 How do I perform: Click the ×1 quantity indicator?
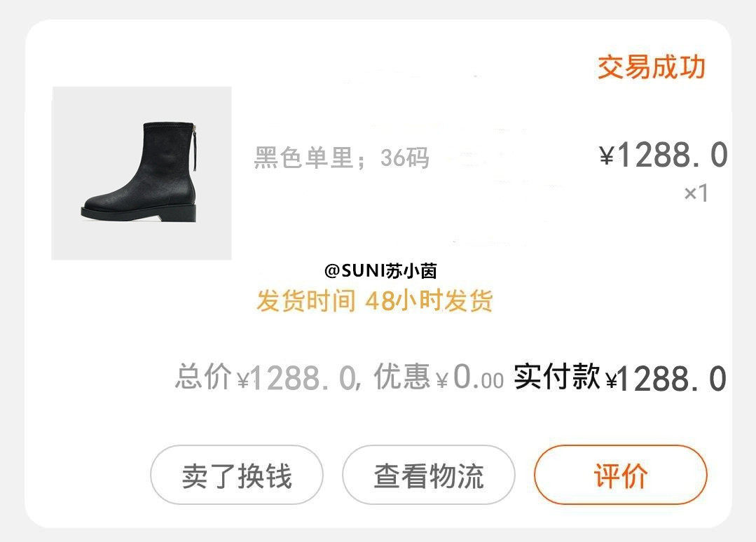tap(696, 193)
